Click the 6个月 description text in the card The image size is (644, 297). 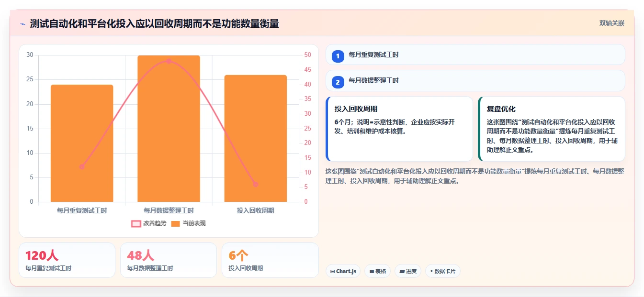[395, 127]
